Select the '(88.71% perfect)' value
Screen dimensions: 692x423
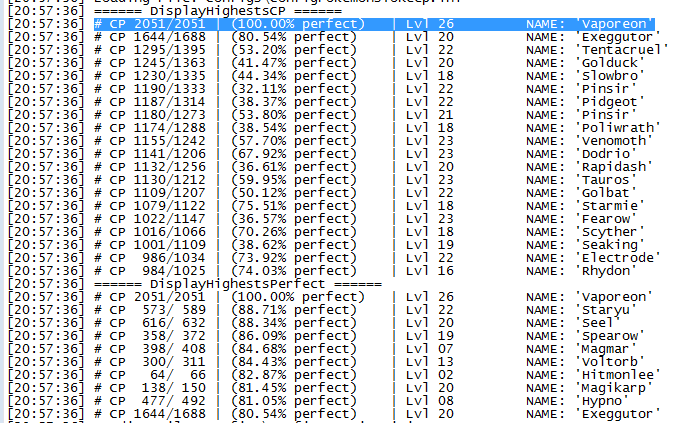[294, 310]
